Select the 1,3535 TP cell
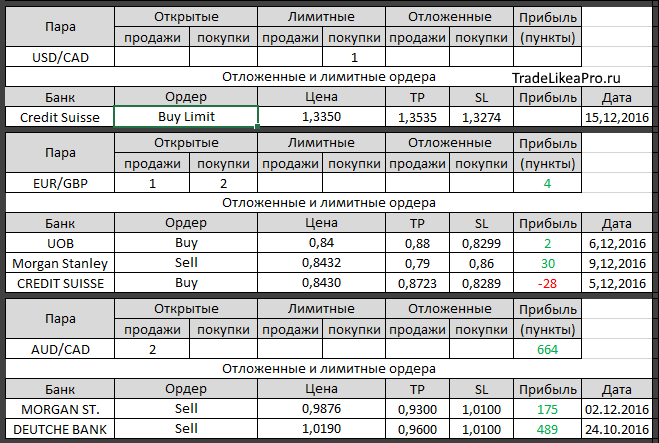 click(417, 117)
